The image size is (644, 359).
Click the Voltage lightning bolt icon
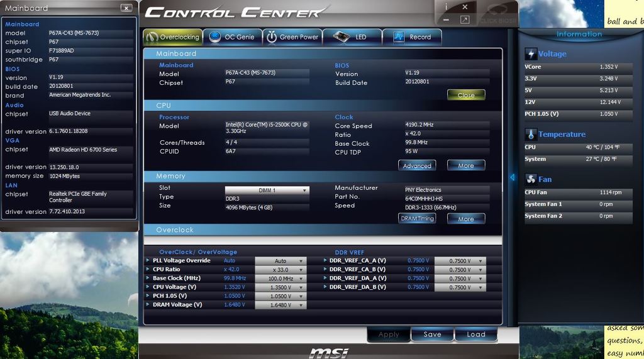click(531, 54)
